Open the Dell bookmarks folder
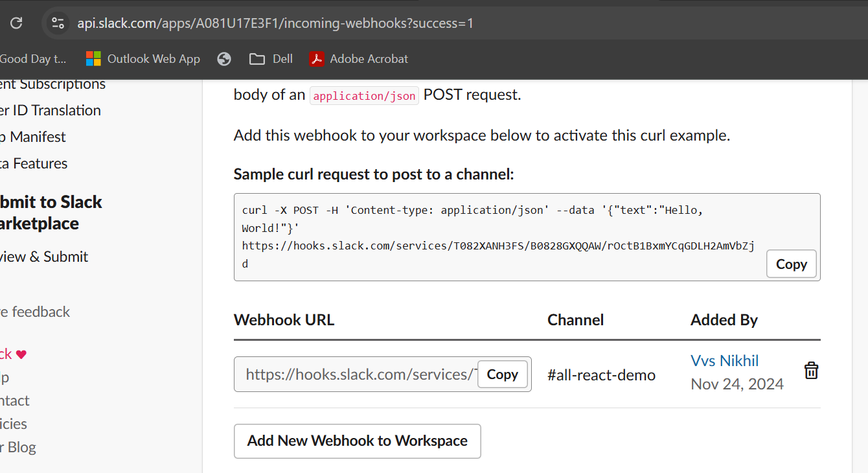868x473 pixels. [x=271, y=59]
